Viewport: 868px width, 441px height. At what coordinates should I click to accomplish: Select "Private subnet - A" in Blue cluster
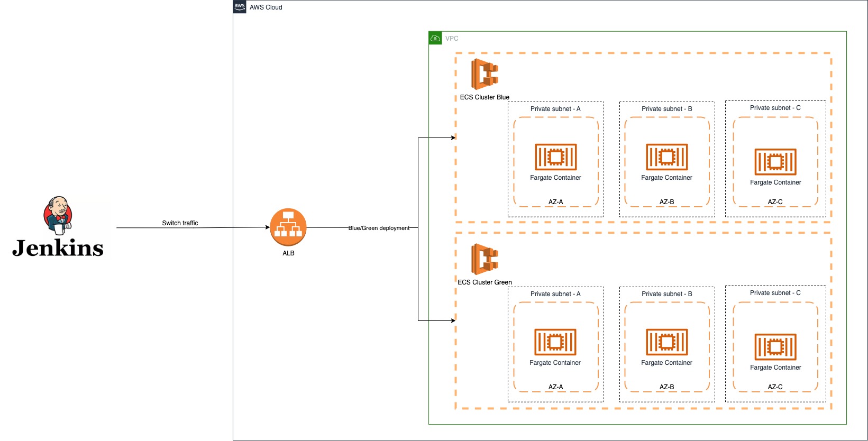tap(555, 109)
